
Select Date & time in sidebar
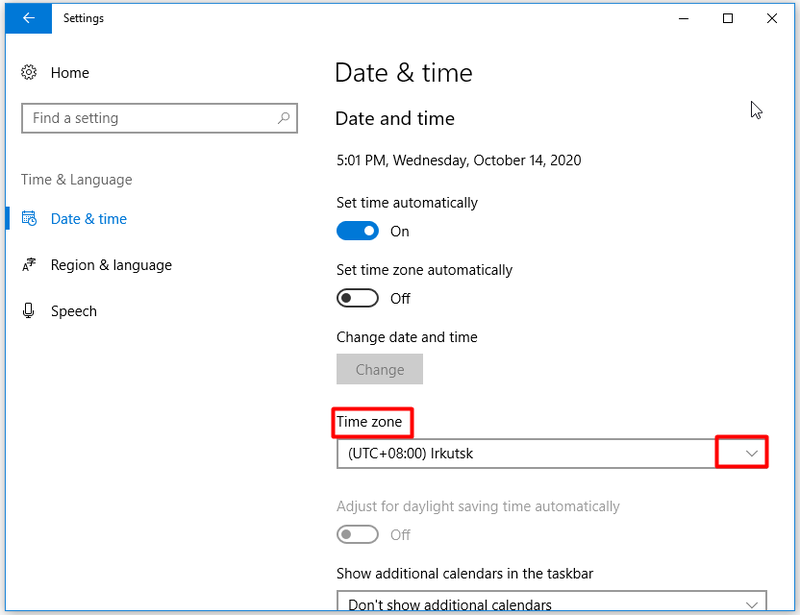[89, 219]
